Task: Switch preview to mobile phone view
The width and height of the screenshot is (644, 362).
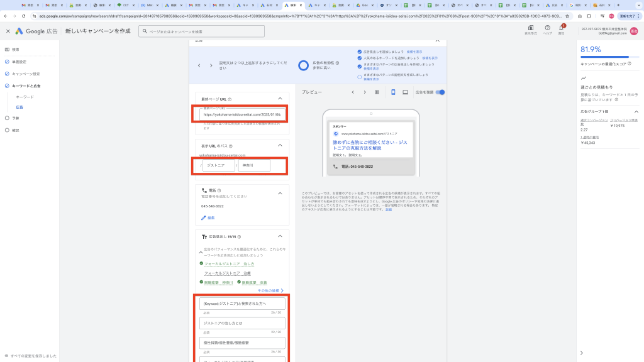Action: coord(394,92)
